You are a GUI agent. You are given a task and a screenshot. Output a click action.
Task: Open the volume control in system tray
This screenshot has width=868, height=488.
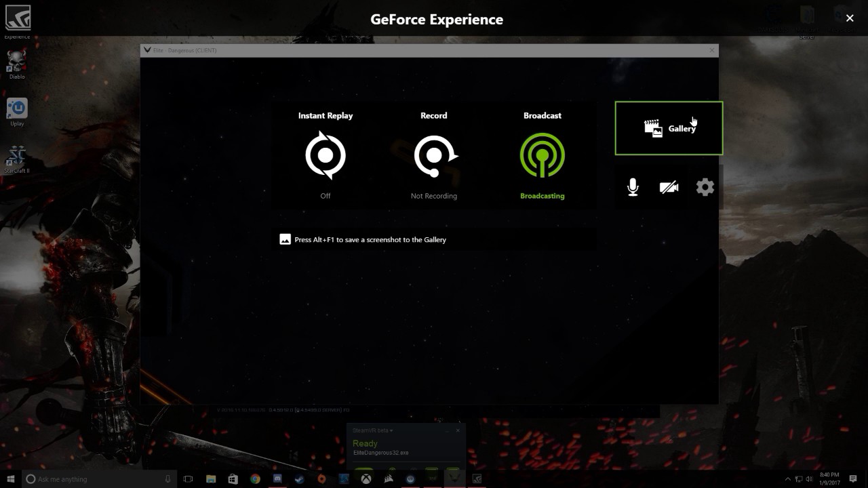click(810, 479)
